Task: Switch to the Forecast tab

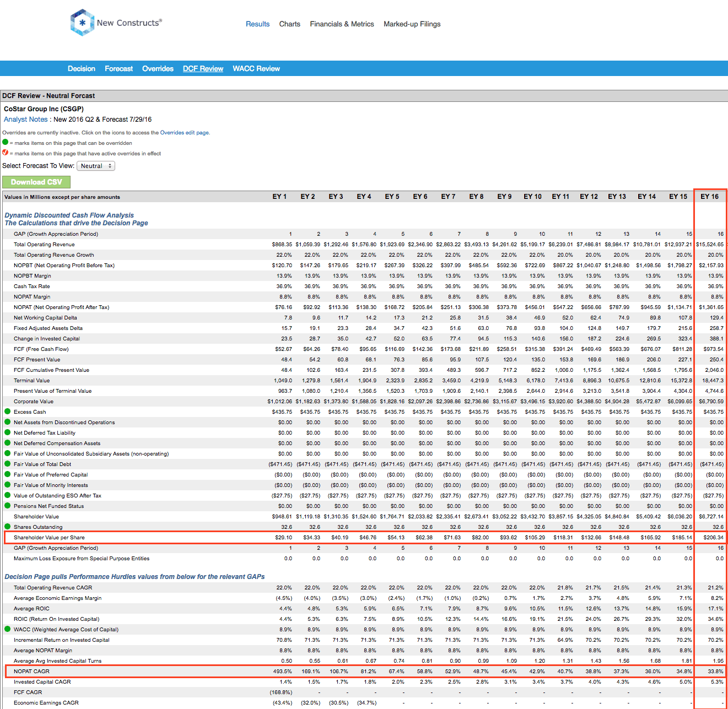Action: (x=119, y=69)
